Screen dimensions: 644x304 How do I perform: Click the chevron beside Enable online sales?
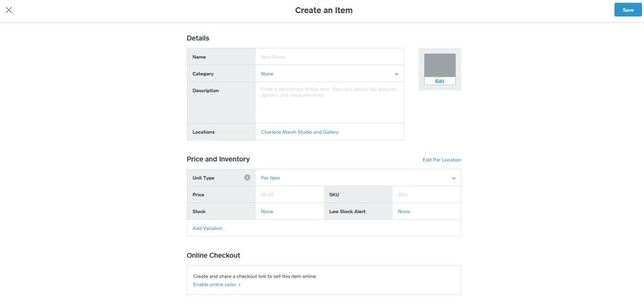(239, 285)
